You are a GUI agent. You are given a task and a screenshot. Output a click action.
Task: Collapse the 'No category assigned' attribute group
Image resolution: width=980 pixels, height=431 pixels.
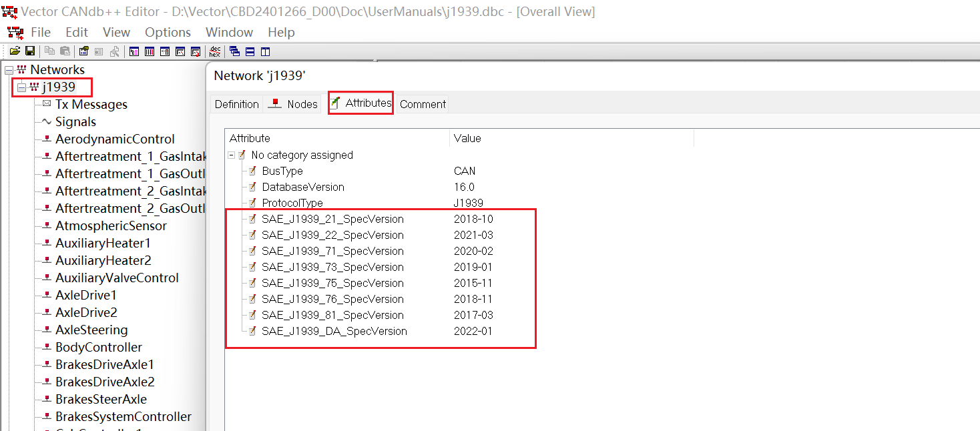[231, 155]
